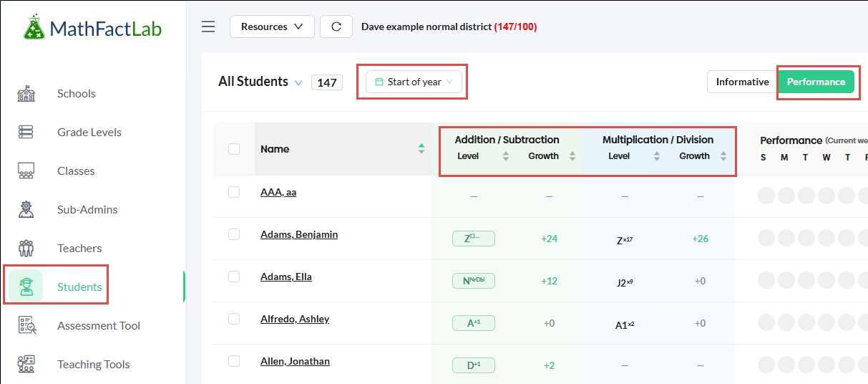This screenshot has height=384, width=868.
Task: Open Allen, Jonathan profile link
Action: (295, 361)
